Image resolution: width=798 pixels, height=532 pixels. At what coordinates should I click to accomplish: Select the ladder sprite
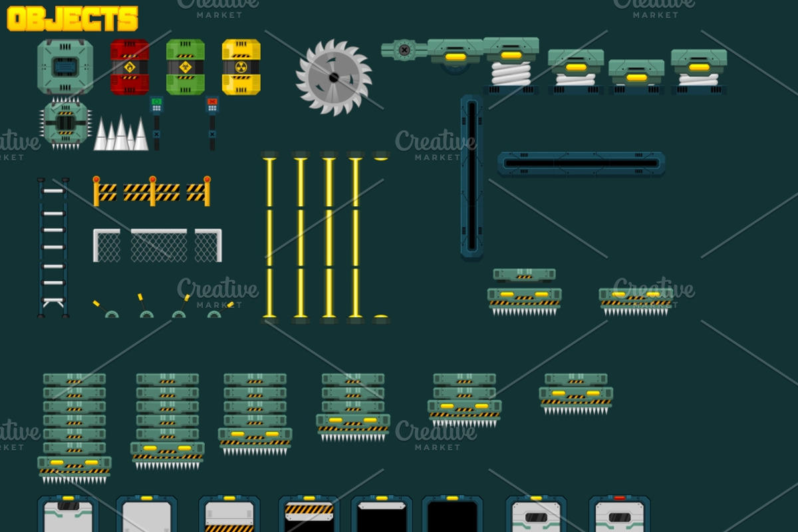tap(53, 247)
